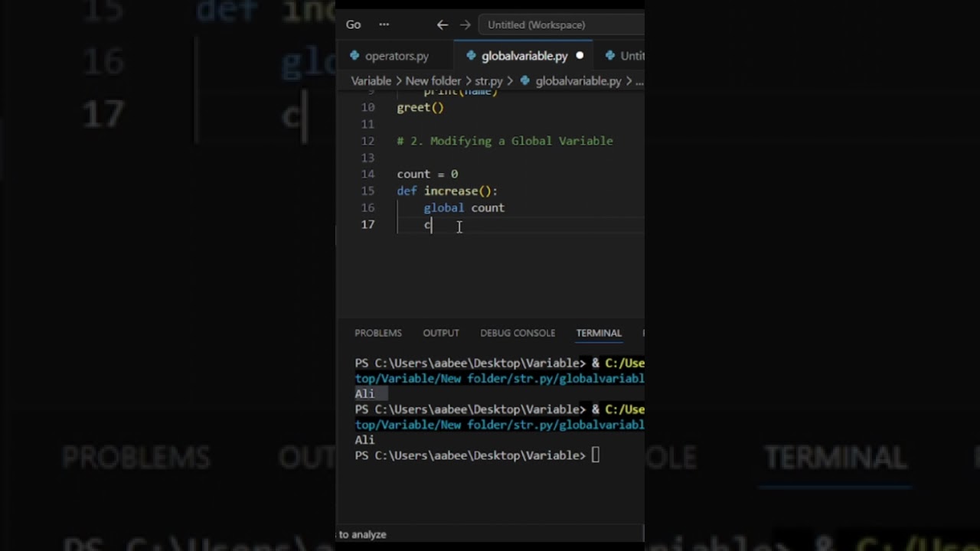Open the ellipsis overflow menu
This screenshot has width=980, height=551.
click(x=384, y=24)
